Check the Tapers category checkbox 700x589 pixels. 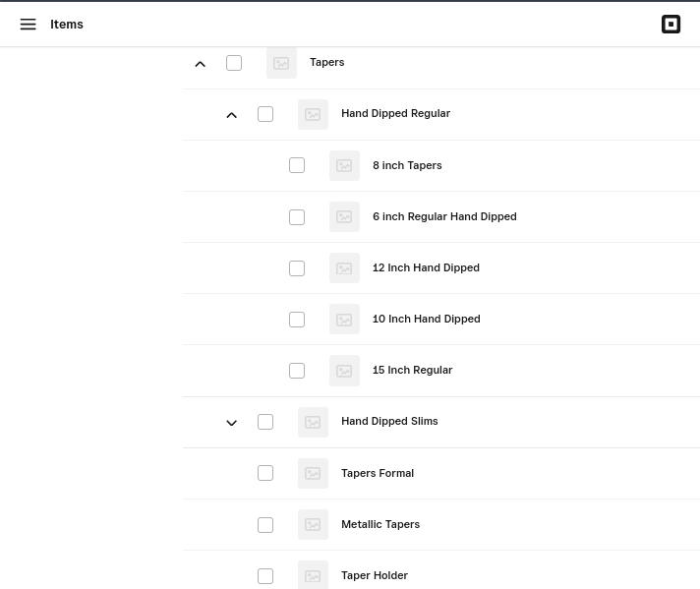point(234,63)
